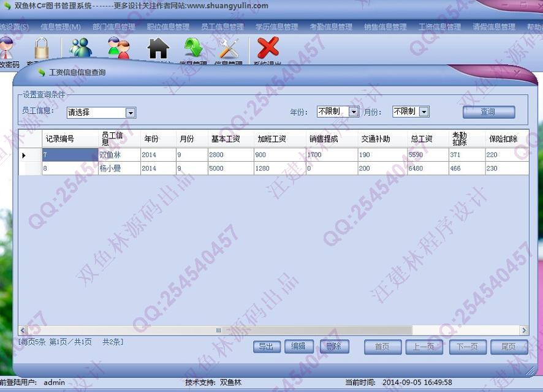Click the change password user icon
The height and width of the screenshot is (392, 543).
(x=7, y=50)
